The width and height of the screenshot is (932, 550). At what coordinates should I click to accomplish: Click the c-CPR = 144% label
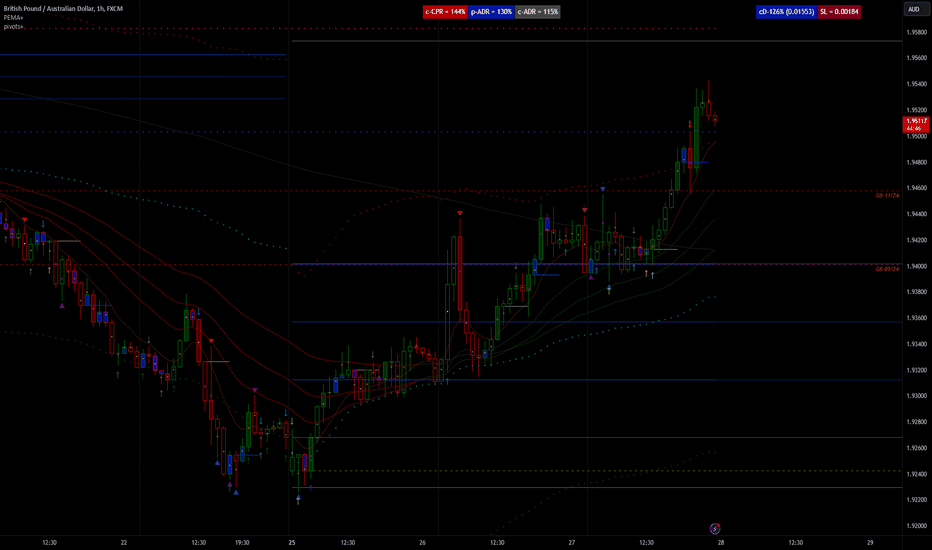pyautogui.click(x=445, y=12)
